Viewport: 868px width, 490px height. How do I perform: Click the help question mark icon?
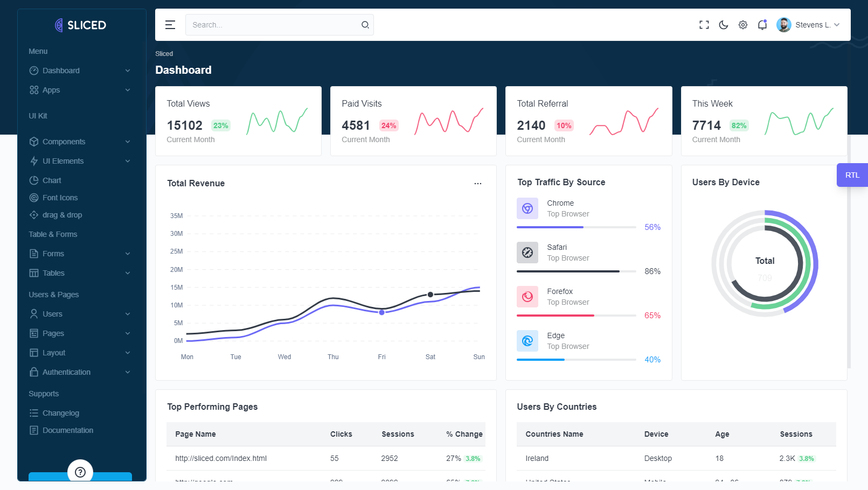80,472
